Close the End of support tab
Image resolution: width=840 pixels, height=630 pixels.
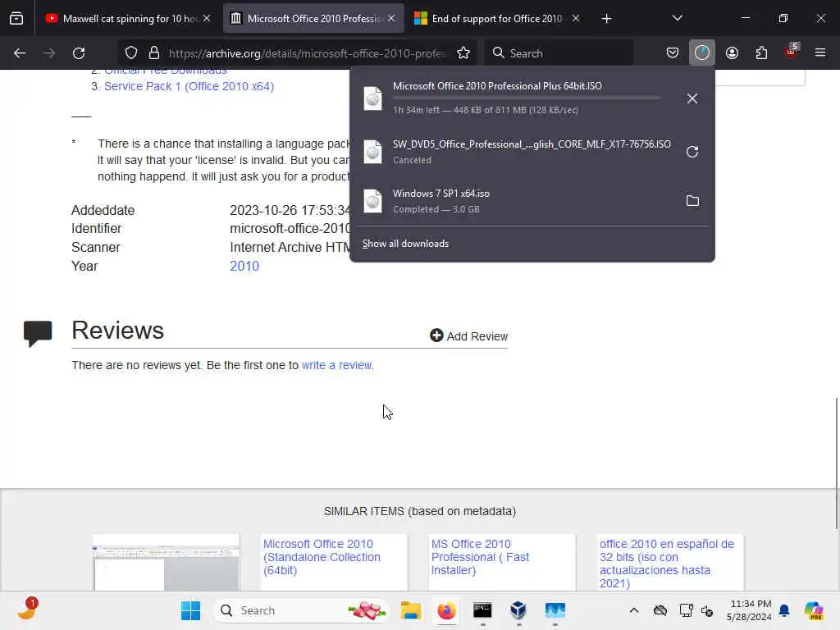point(576,18)
